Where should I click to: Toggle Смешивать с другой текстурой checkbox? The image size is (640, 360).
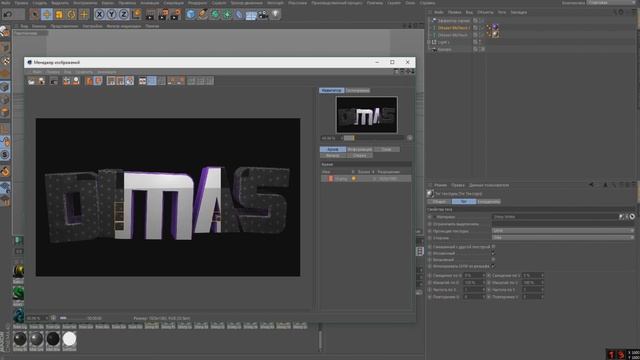[x=493, y=247]
